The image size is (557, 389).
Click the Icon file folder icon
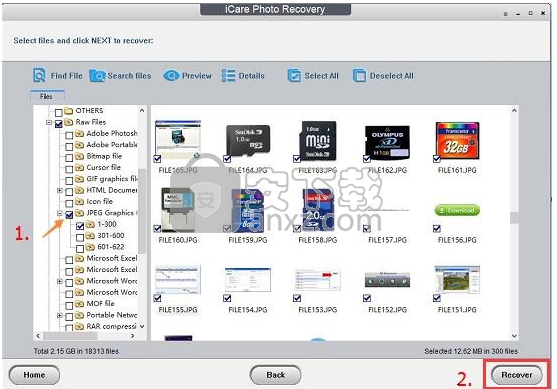[80, 201]
